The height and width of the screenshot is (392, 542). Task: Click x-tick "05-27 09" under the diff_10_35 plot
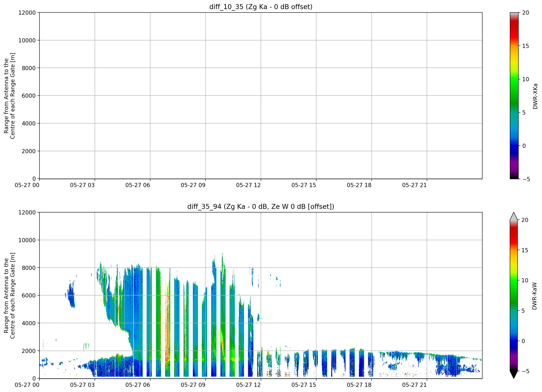[193, 185]
